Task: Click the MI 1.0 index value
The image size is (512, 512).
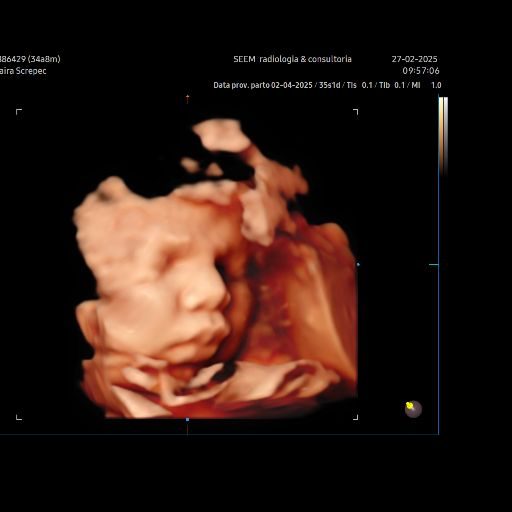Action: point(426,85)
